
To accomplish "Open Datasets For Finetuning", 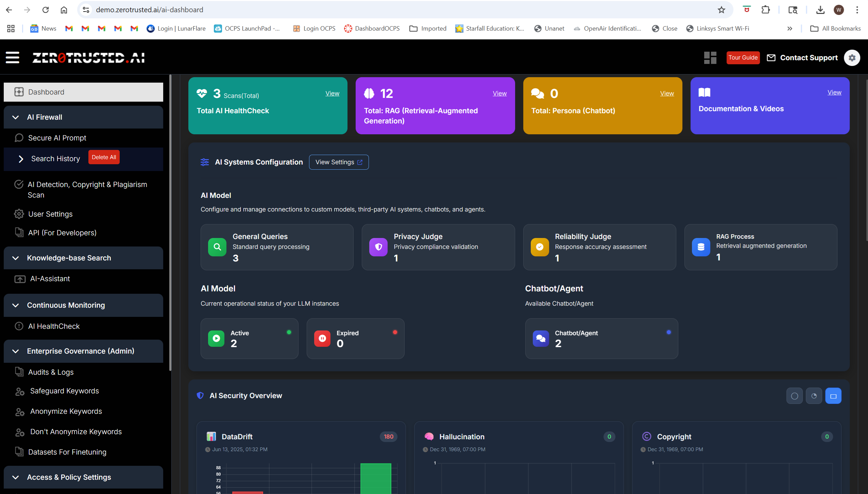I will click(67, 452).
